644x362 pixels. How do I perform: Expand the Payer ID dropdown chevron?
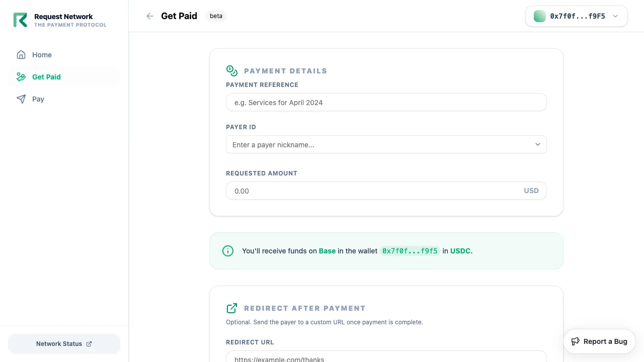pyautogui.click(x=538, y=144)
